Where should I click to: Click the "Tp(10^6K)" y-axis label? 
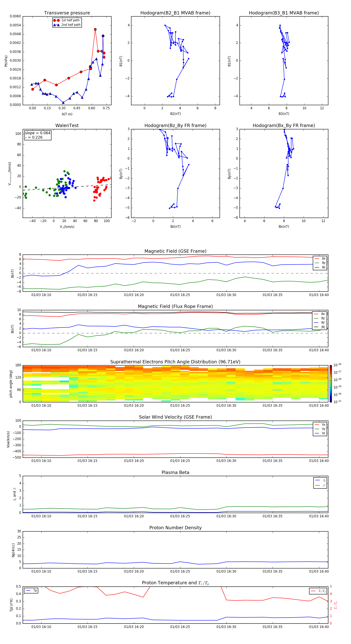(11, 605)
